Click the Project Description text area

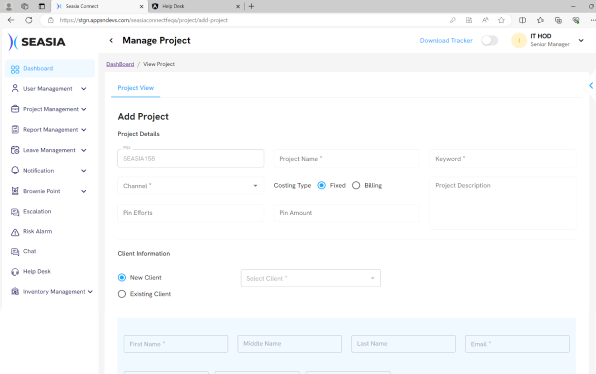pos(503,203)
